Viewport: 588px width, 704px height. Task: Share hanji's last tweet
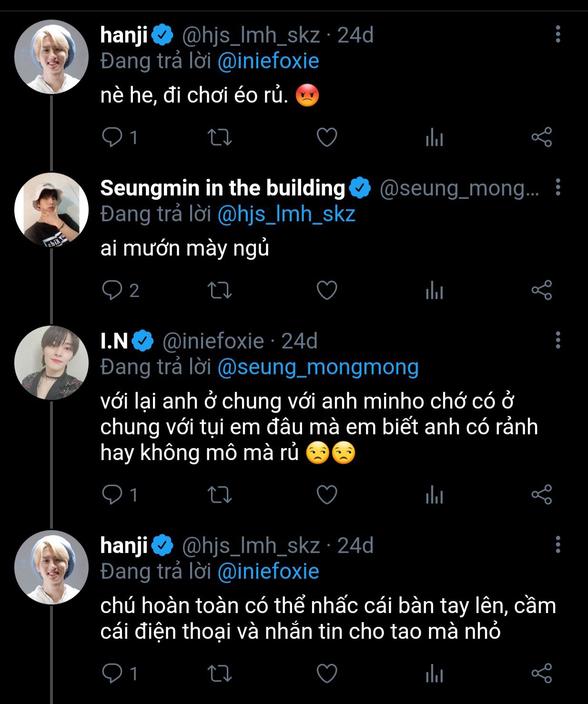click(541, 673)
